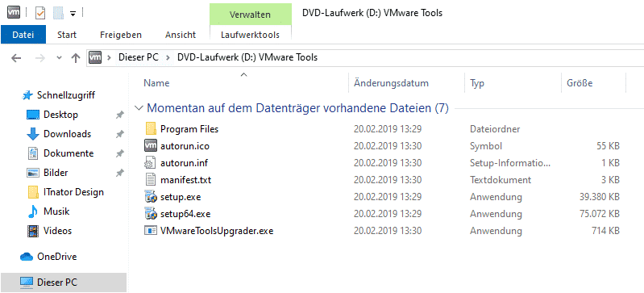The height and width of the screenshot is (293, 644).
Task: Switch to the Freigeben ribbon tab
Action: pyautogui.click(x=121, y=35)
